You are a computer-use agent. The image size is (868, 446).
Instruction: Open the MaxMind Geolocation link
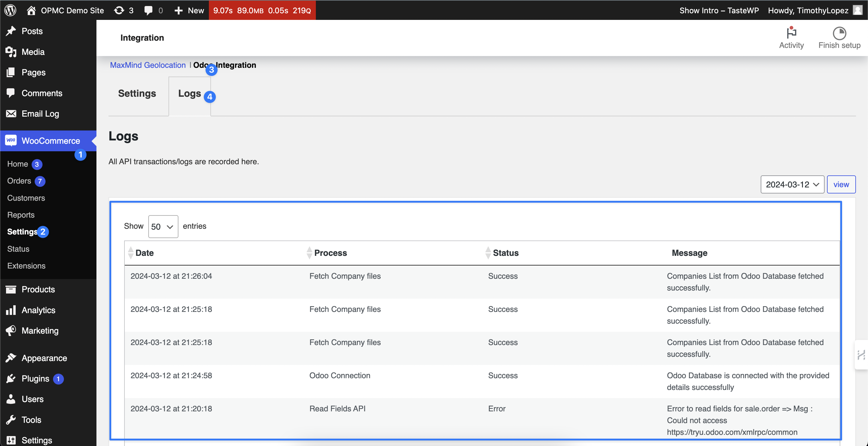(x=148, y=65)
